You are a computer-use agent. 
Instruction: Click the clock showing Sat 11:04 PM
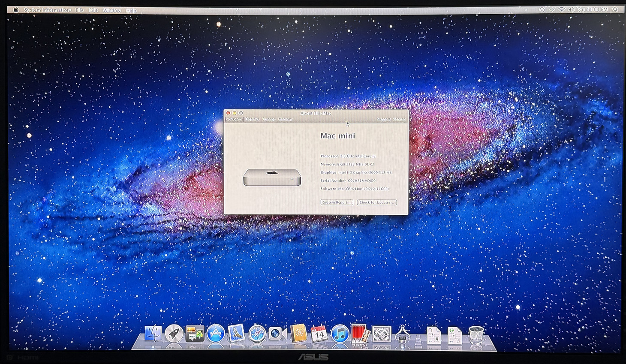click(x=593, y=9)
